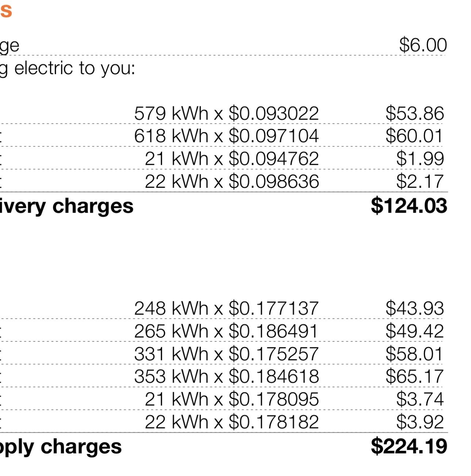Select the $60.01 amount
Screen dimensions: 471x476
(415, 136)
